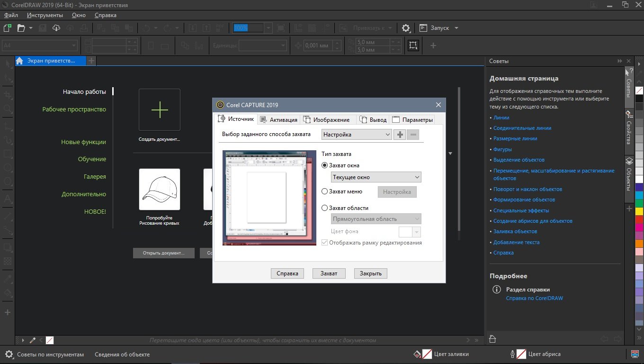The image size is (644, 364).
Task: Pick the yellow swatch in color palette
Action: pos(639,211)
